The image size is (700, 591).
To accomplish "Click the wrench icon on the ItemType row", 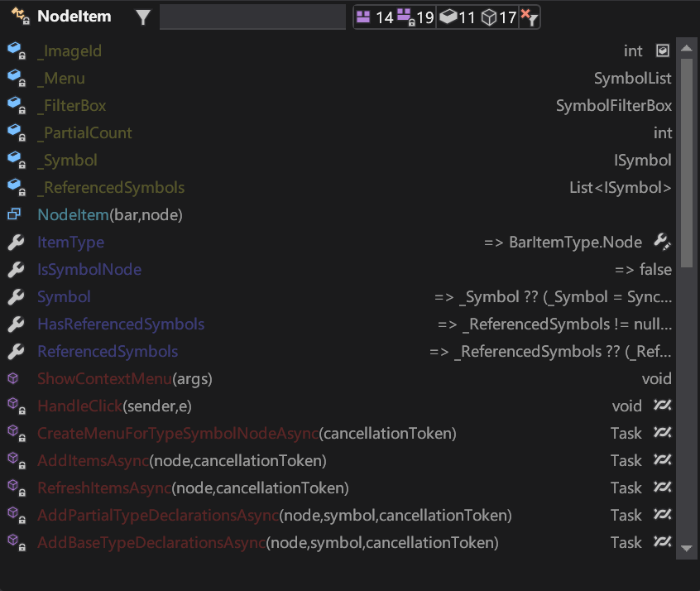I will click(662, 242).
